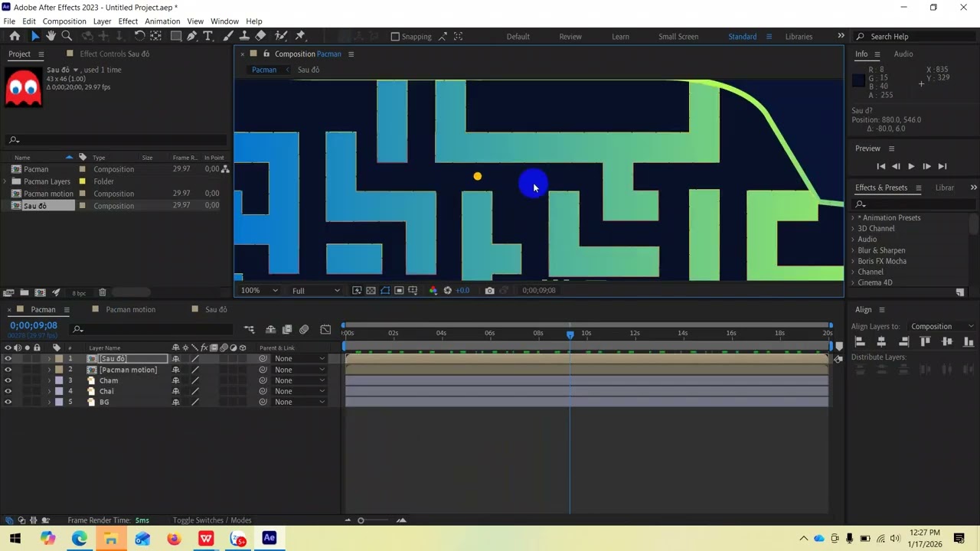The width and height of the screenshot is (980, 551).
Task: Open parent dropdown for Sau đỏ layer
Action: click(299, 359)
